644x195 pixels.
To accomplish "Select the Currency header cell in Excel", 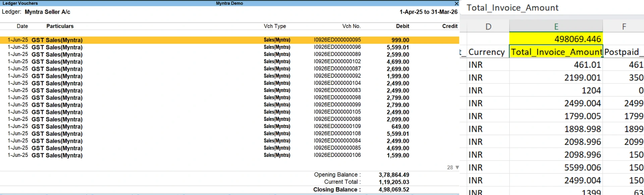I will (488, 52).
